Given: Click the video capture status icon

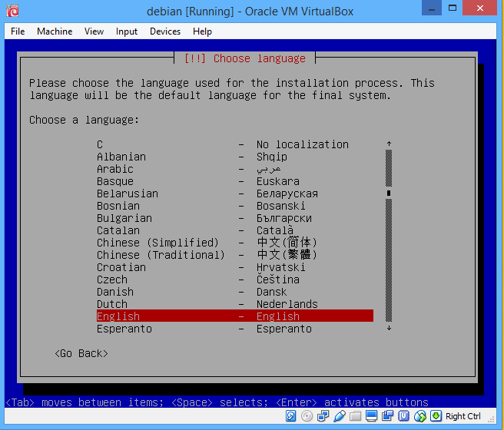Looking at the screenshot, I should point(388,416).
